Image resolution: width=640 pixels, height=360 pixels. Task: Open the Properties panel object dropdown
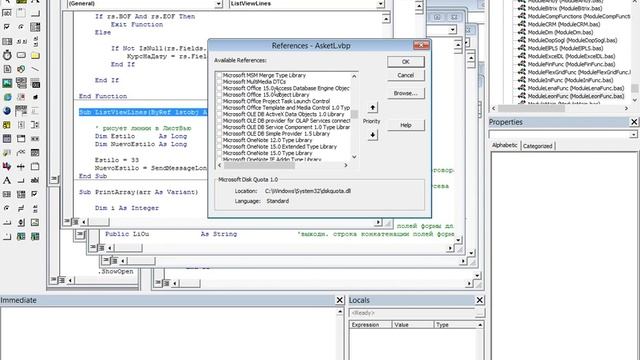[633, 134]
